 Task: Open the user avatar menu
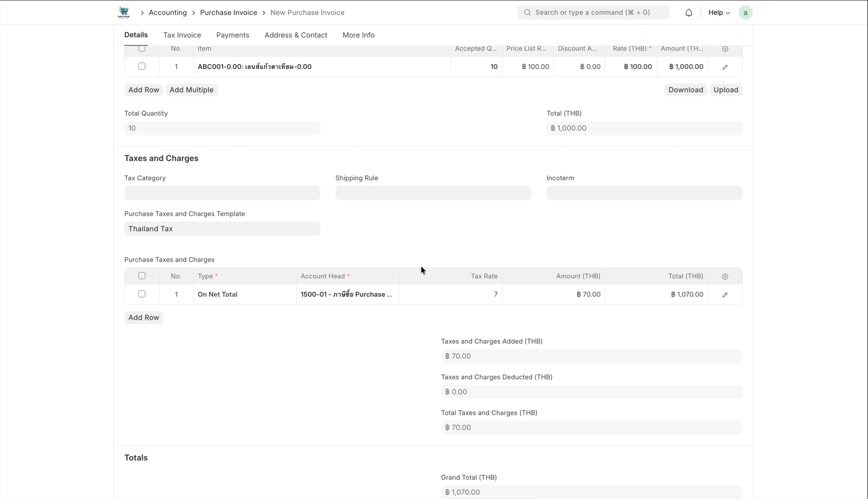click(745, 13)
